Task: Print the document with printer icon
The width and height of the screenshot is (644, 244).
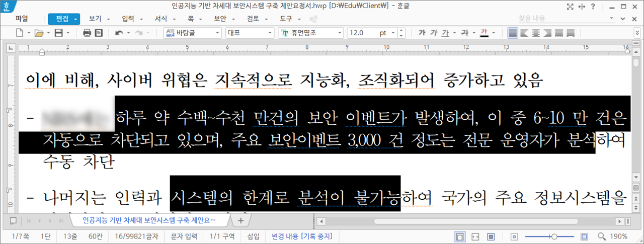Action: point(87,33)
